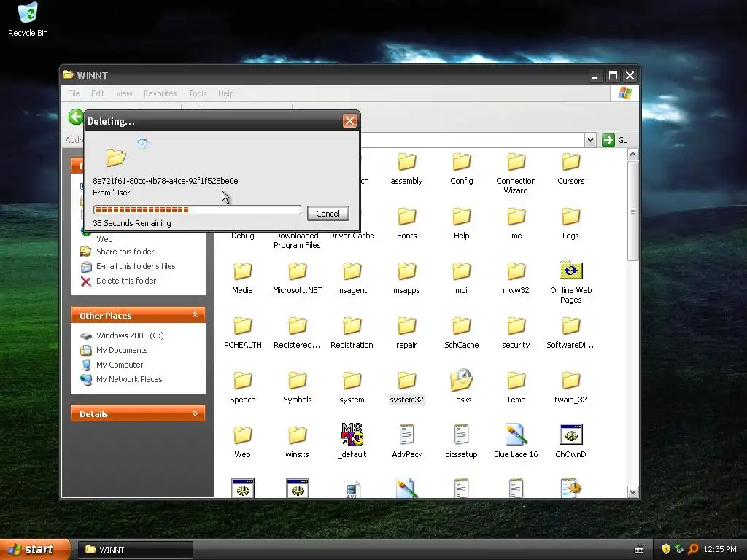
Task: Click the Start button
Action: point(34,549)
